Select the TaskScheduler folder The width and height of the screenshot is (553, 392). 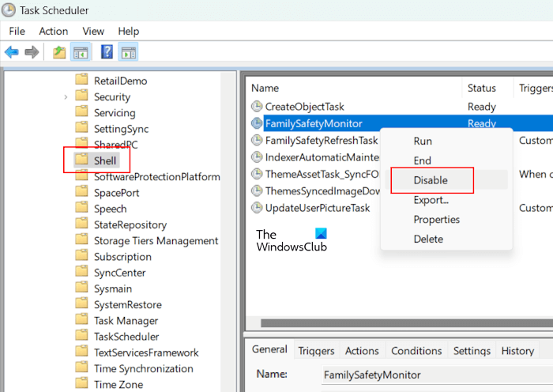click(126, 337)
